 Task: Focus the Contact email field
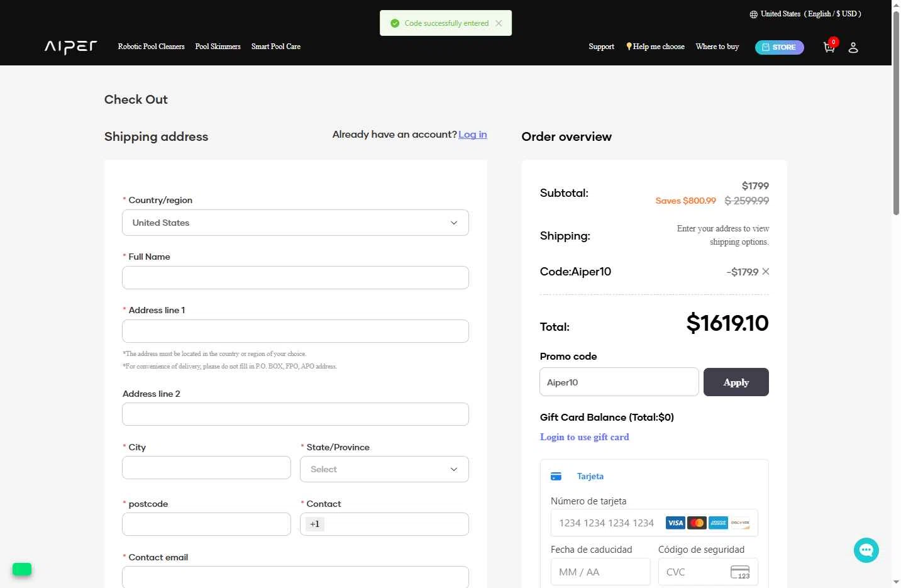[296, 577]
